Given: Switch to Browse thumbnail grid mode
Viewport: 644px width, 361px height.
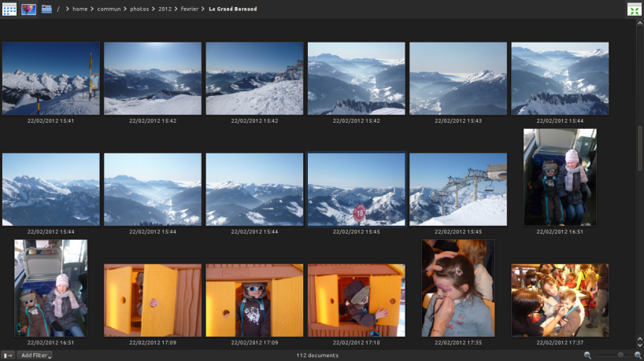Looking at the screenshot, I should tap(9, 9).
